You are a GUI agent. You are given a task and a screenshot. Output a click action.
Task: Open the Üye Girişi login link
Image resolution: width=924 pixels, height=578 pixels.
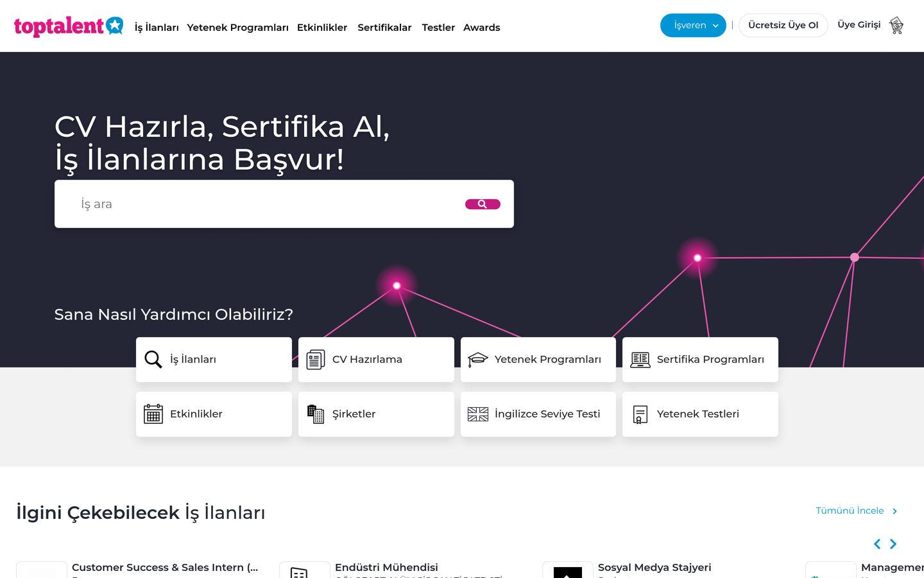859,25
